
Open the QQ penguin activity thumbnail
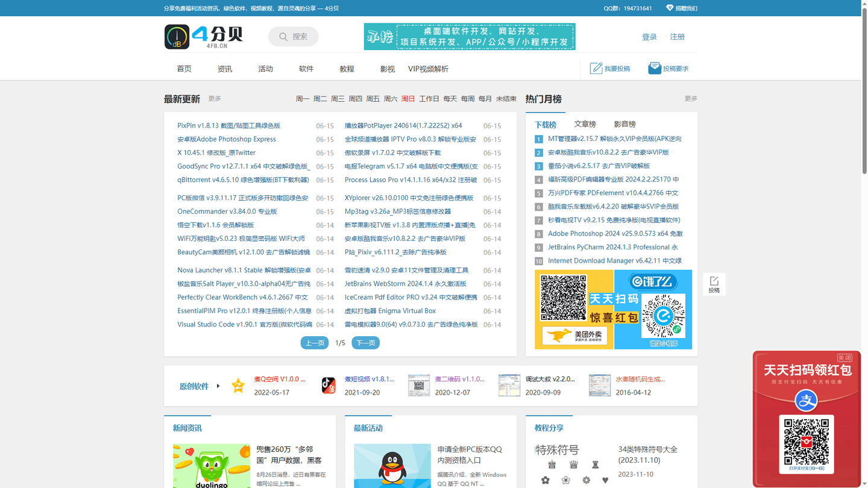click(x=392, y=466)
